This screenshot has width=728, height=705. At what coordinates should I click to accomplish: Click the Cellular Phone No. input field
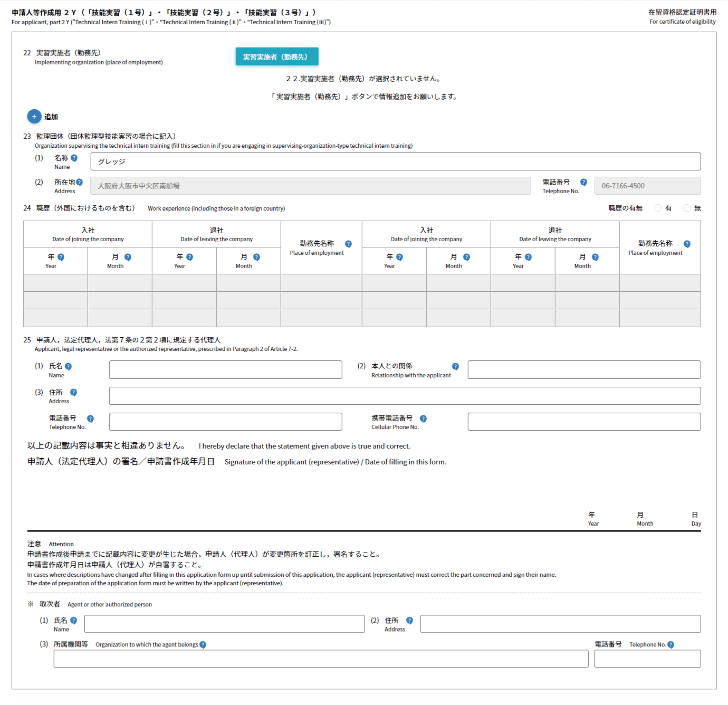pyautogui.click(x=584, y=422)
